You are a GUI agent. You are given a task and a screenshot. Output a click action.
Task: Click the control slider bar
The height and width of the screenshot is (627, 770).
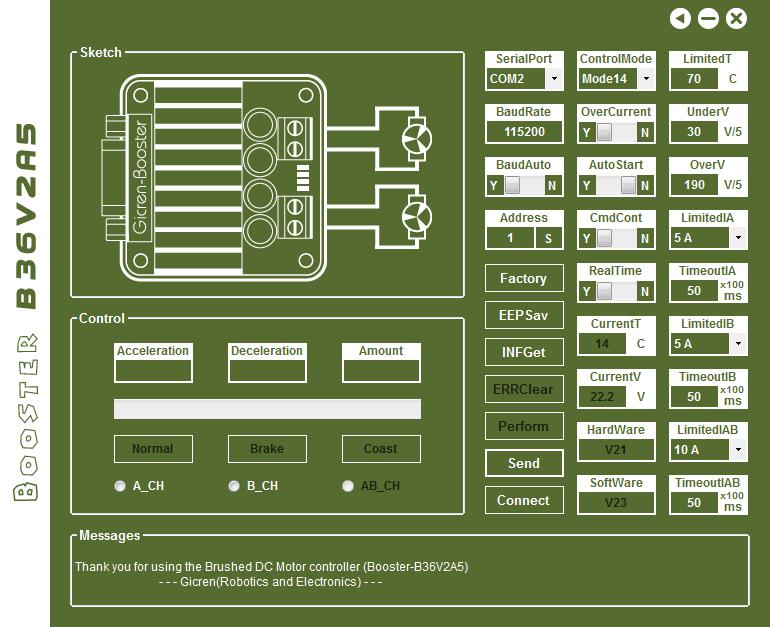267,409
